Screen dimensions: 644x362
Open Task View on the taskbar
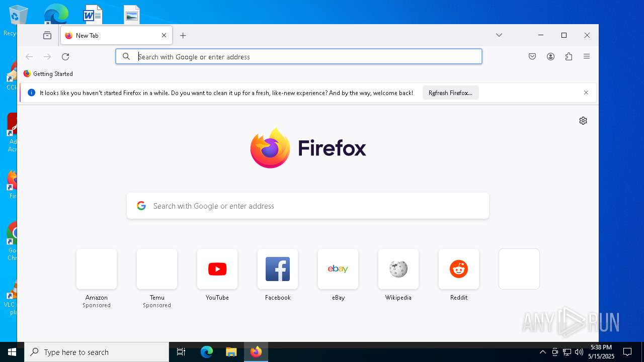pos(181,352)
